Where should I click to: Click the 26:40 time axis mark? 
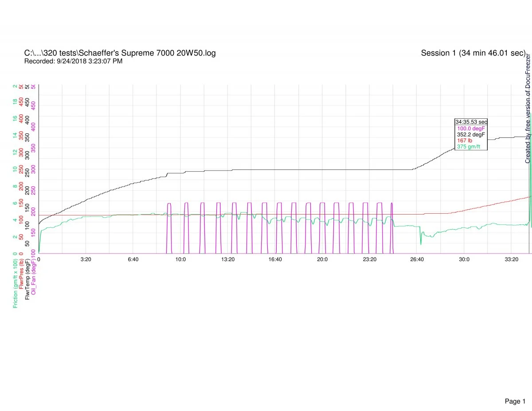point(417,259)
